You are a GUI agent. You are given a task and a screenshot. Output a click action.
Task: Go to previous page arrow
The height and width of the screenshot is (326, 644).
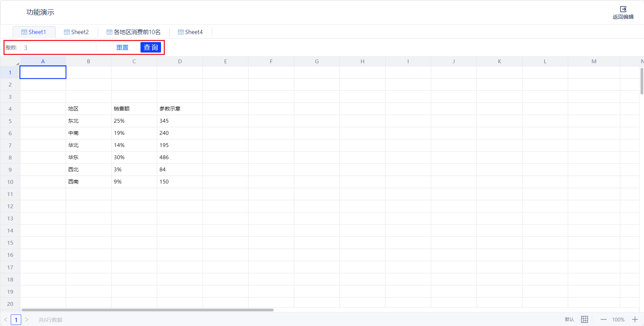coord(6,319)
